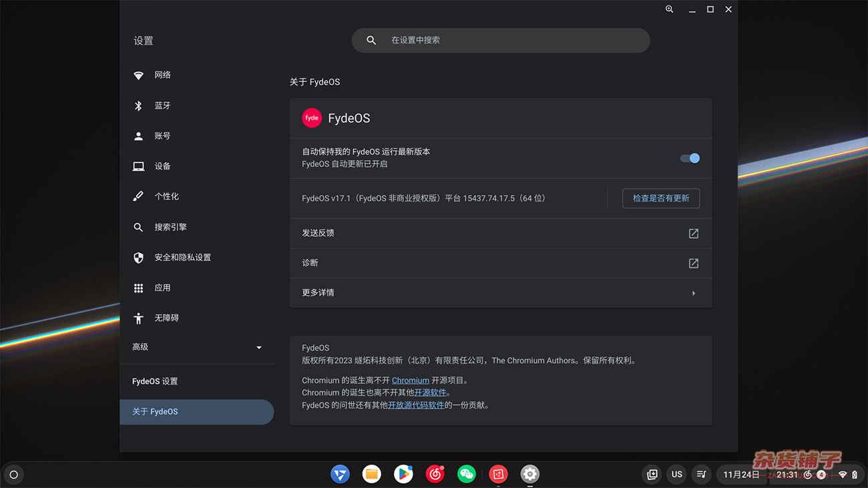Open the 11月24日 calendar date
The width and height of the screenshot is (868, 488).
[741, 475]
